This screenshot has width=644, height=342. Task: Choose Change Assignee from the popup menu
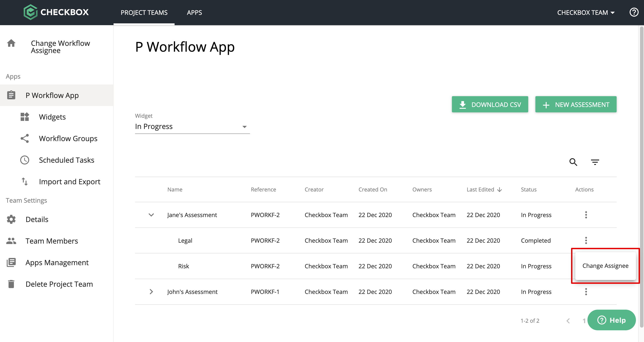coord(605,266)
